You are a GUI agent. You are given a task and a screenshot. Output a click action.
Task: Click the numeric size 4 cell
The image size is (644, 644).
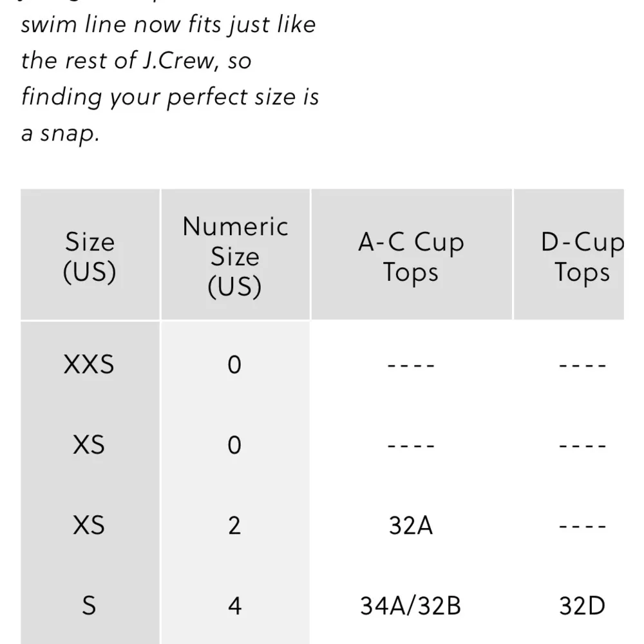235,605
